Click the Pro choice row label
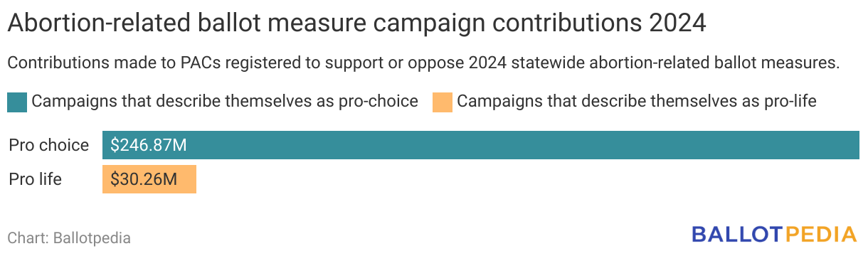 coord(49,146)
